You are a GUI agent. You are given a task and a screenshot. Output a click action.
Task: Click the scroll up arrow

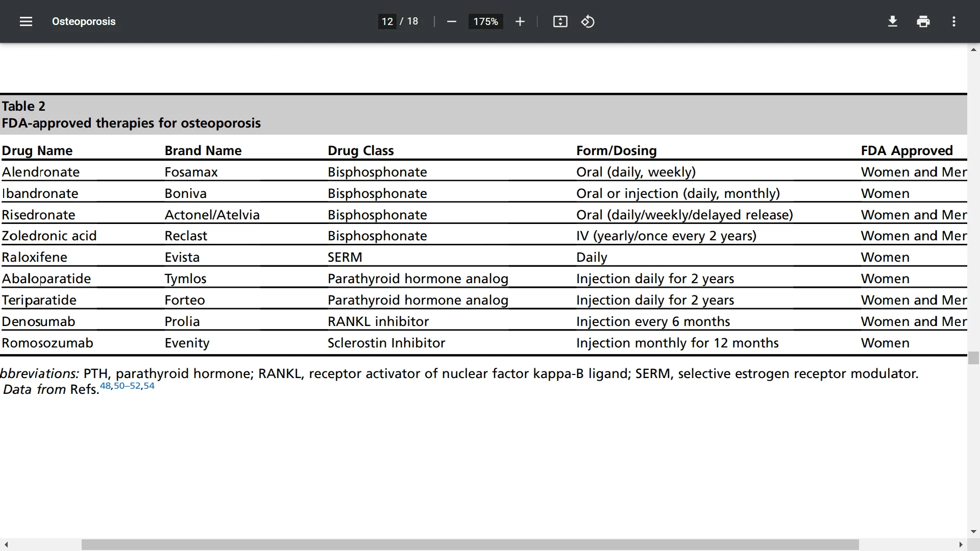[973, 49]
